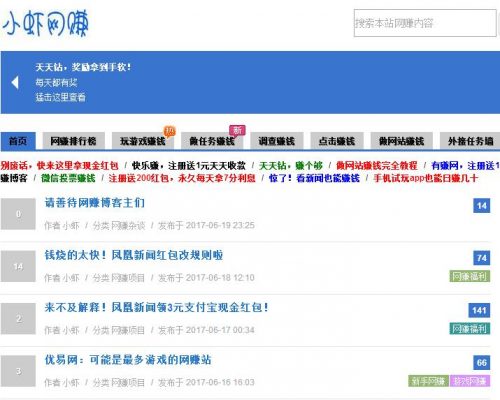Image resolution: width=500 pixels, height=400 pixels.
Task: Click the hot badge on 玩游戏赚钱
Action: pyautogui.click(x=169, y=131)
